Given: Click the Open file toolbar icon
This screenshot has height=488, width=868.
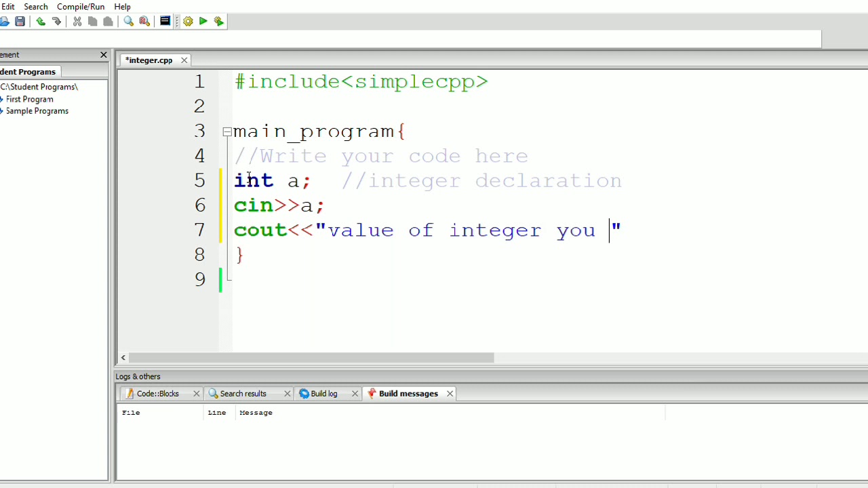Looking at the screenshot, I should [4, 22].
